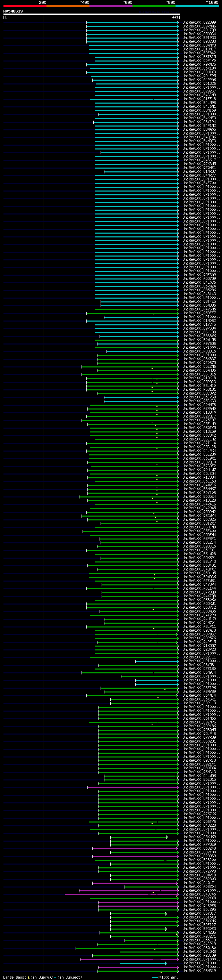This screenshot has width=222, height=980.
Task: Select hit label UniRef100_A9RNC5
Action: 199,64
